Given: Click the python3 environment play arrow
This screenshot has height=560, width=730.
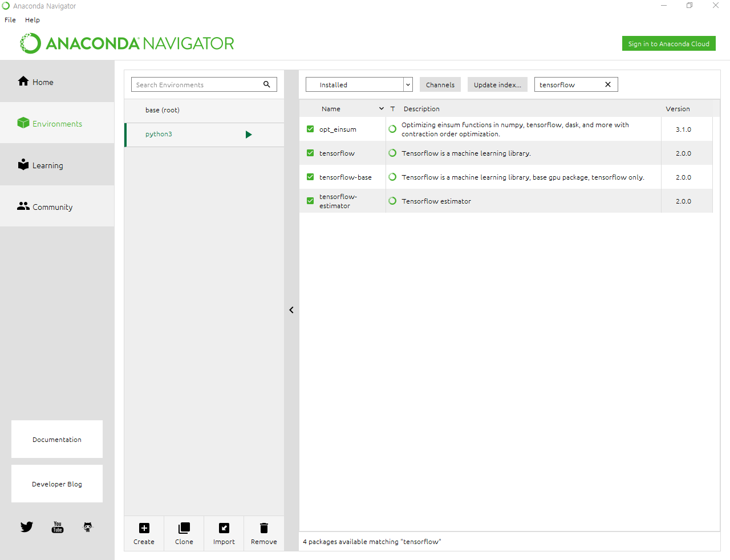Looking at the screenshot, I should click(249, 135).
